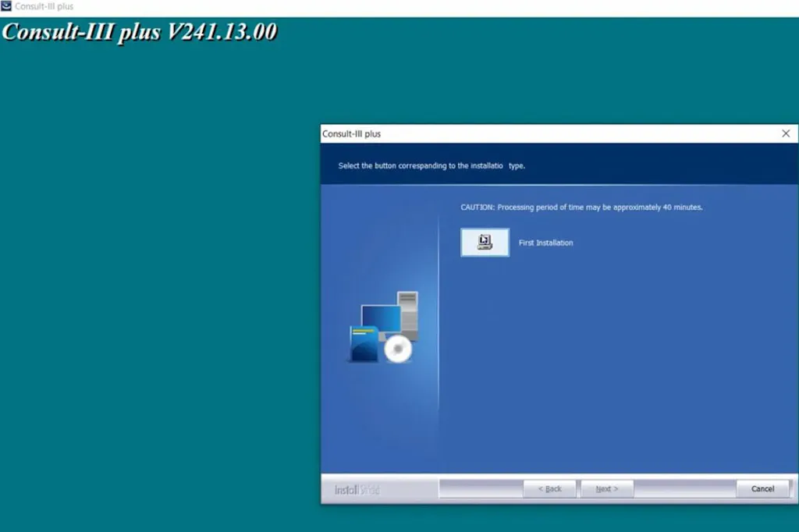Viewport: 799px width, 532px height.
Task: Click the vertical divider line in the dialog
Action: [439, 328]
